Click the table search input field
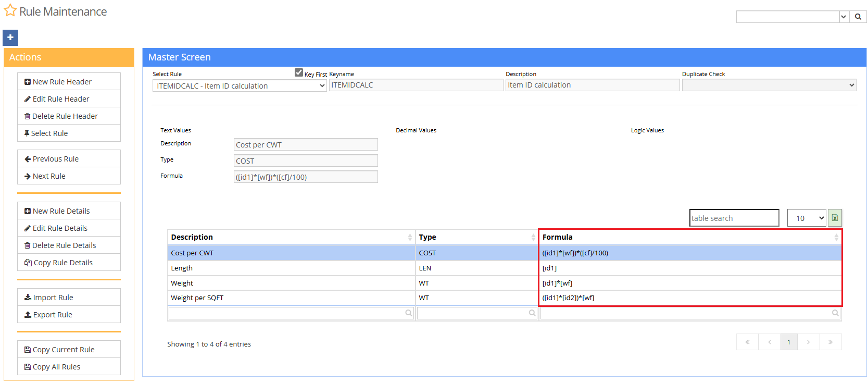The height and width of the screenshot is (383, 868). pos(734,218)
